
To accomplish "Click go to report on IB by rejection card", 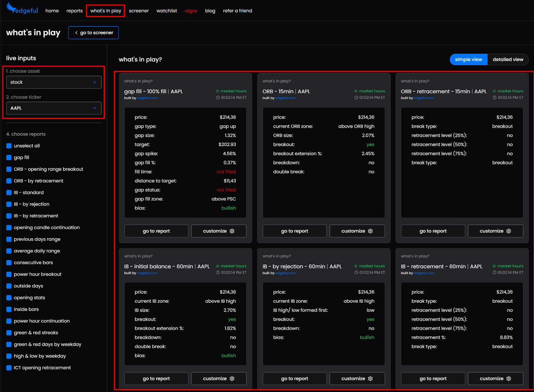I will point(295,379).
